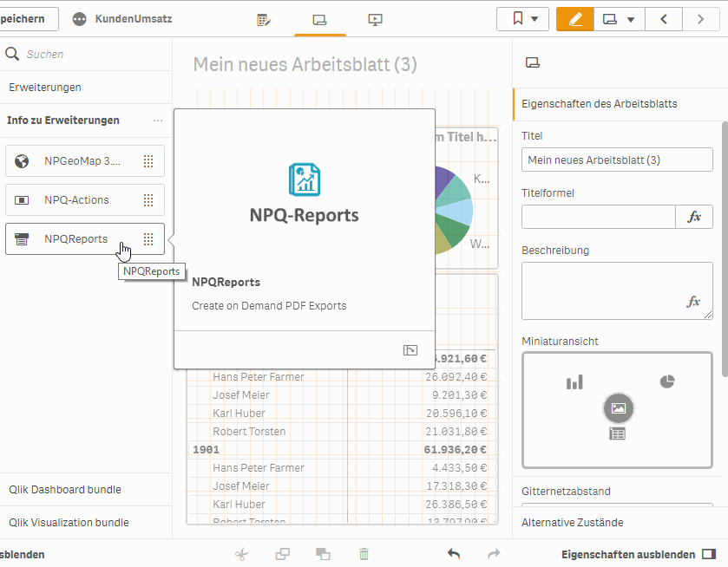Click the 1901 row in pivot table
The height and width of the screenshot is (567, 728).
pos(206,450)
